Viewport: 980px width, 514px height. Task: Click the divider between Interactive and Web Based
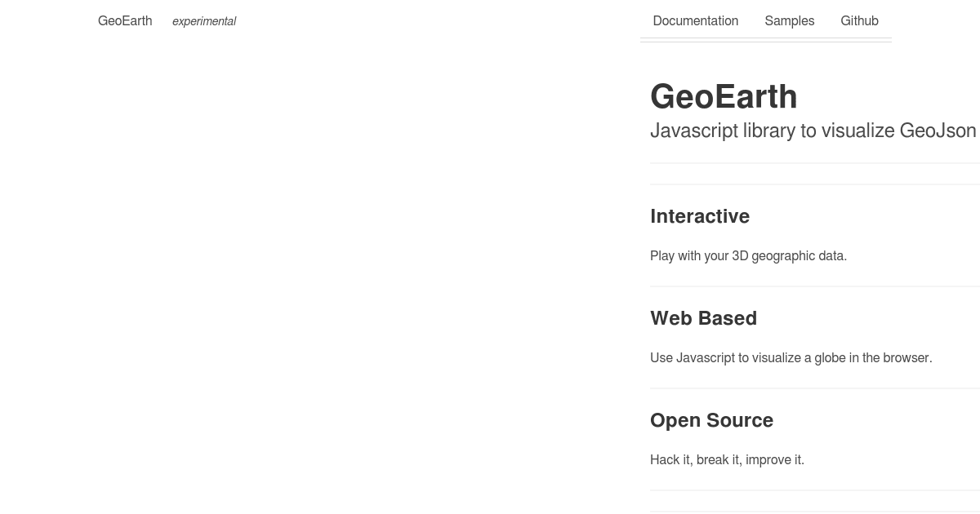[x=814, y=286]
